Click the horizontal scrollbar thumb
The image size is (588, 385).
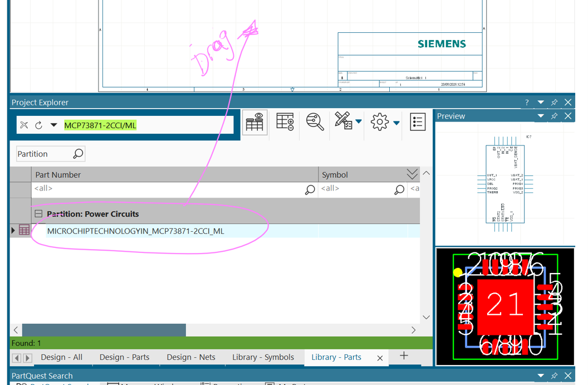pos(104,330)
